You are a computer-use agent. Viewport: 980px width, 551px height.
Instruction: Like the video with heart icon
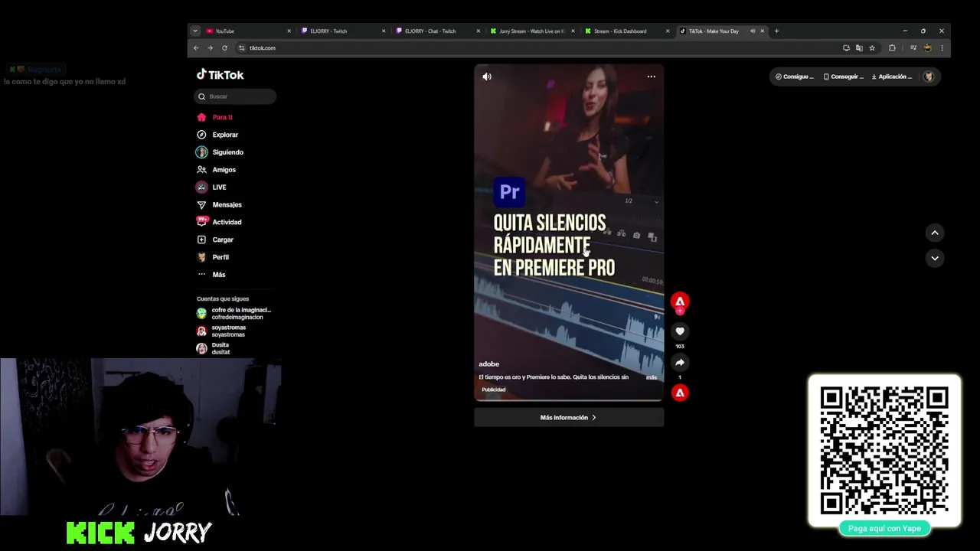click(x=680, y=331)
